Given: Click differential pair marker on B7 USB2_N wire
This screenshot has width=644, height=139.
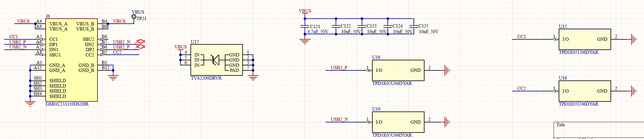Looking at the screenshot, I should click(140, 41).
